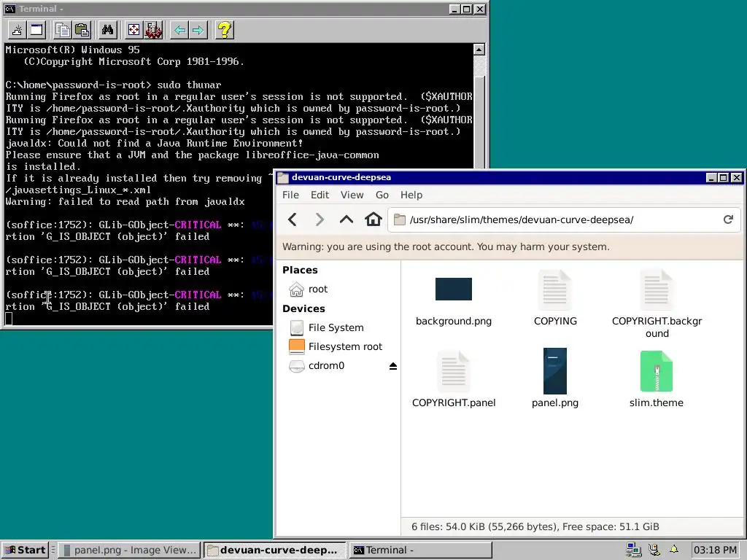Click the root account warning message
Viewport: 747px width, 560px height.
pos(446,246)
